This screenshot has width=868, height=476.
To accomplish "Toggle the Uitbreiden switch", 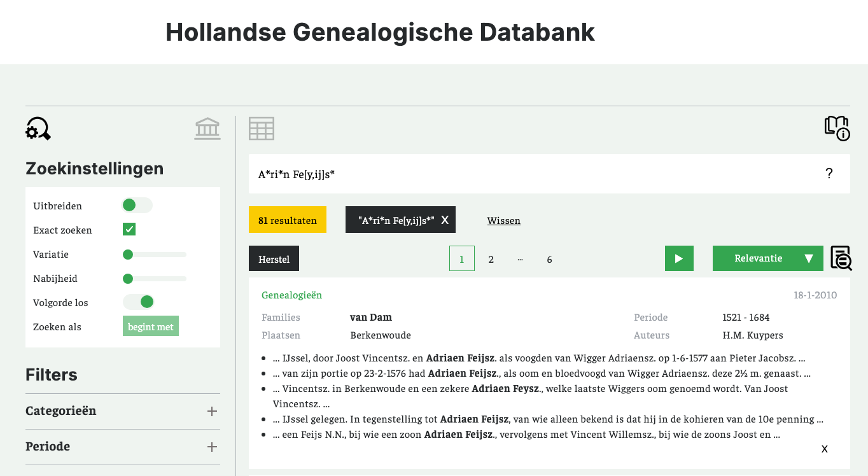I will [x=137, y=205].
